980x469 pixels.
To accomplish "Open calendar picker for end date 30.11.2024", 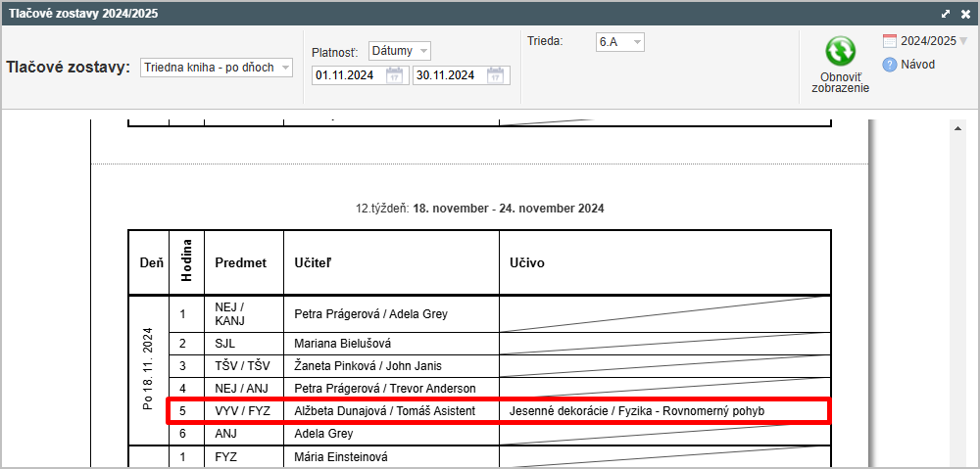I will pos(497,75).
